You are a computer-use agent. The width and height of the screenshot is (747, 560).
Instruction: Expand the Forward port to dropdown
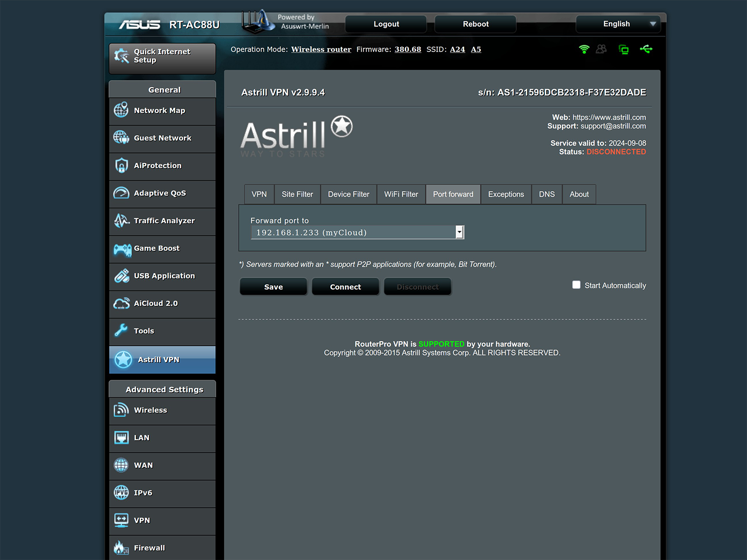[358, 232]
